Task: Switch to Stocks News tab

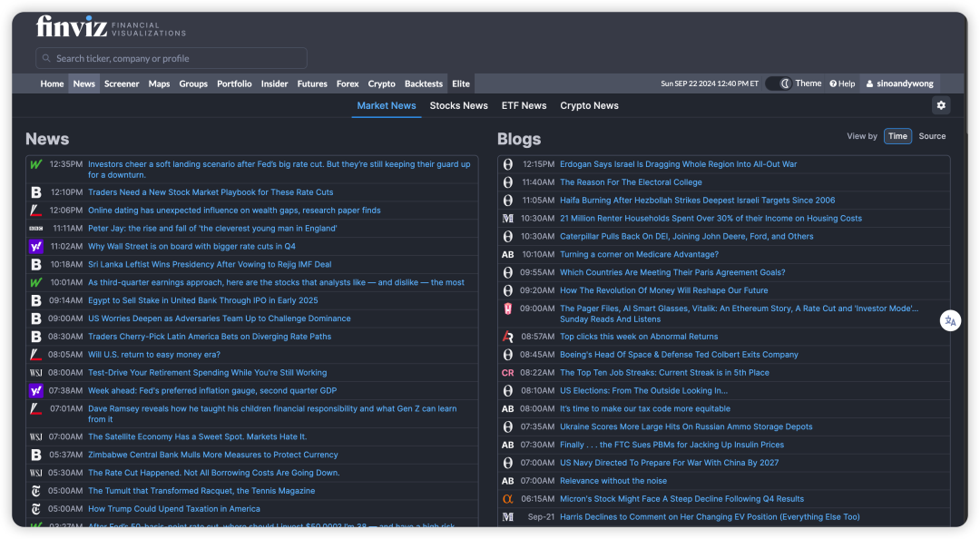Action: pyautogui.click(x=459, y=105)
